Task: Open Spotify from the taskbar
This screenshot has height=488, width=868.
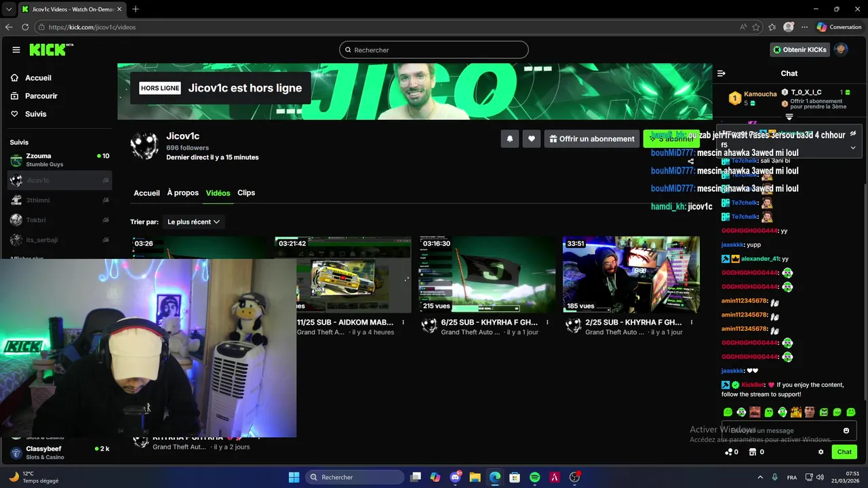Action: pos(534,477)
